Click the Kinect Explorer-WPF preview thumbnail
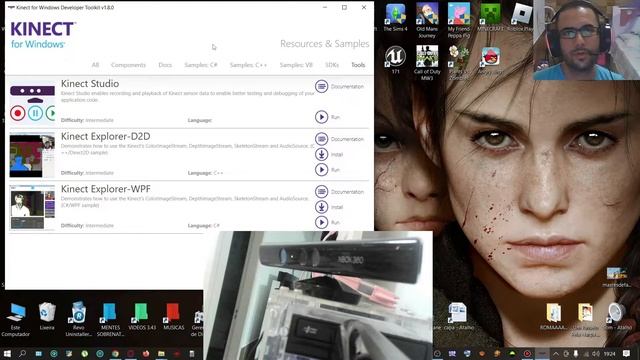640x360 pixels. point(32,208)
